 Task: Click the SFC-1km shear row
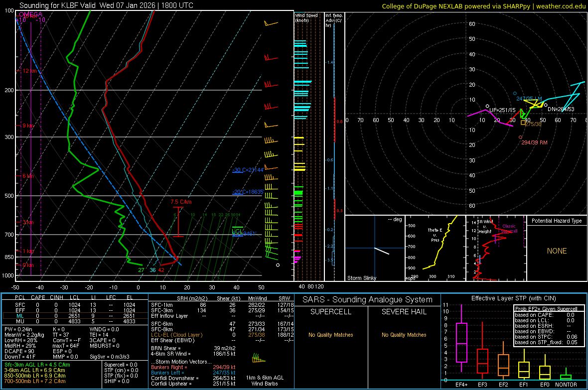tap(222, 305)
